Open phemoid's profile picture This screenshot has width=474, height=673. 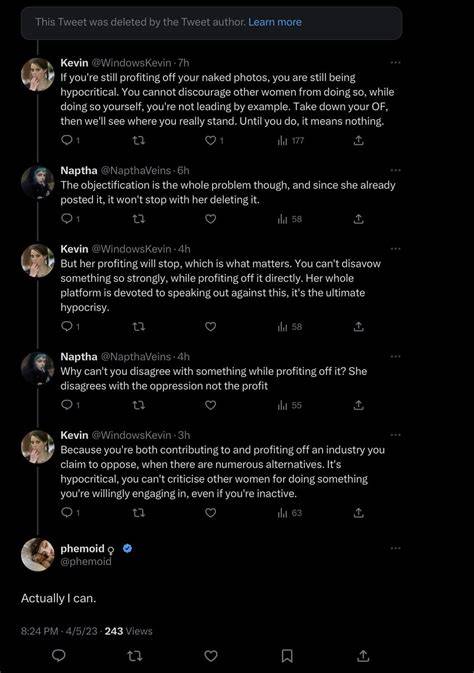[x=38, y=554]
